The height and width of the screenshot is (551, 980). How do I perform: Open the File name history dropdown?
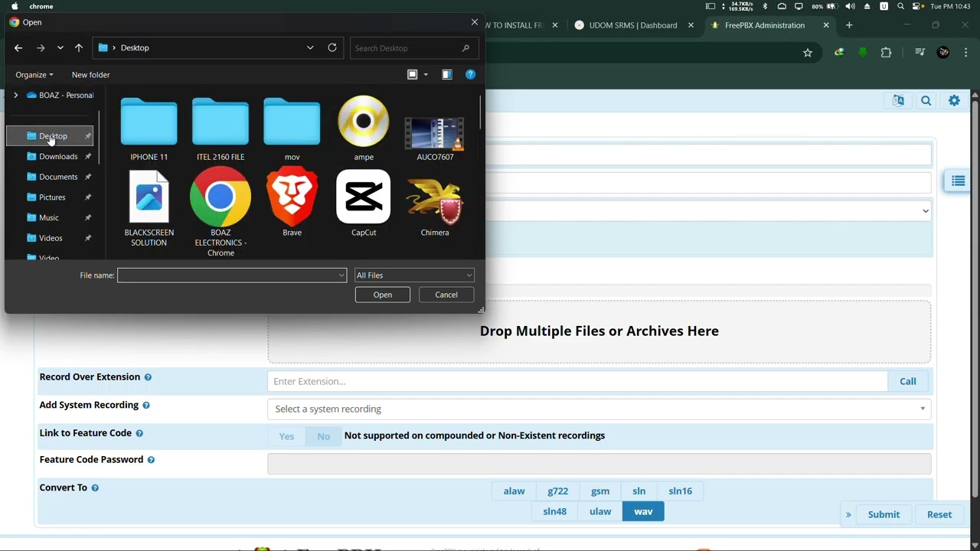(341, 275)
